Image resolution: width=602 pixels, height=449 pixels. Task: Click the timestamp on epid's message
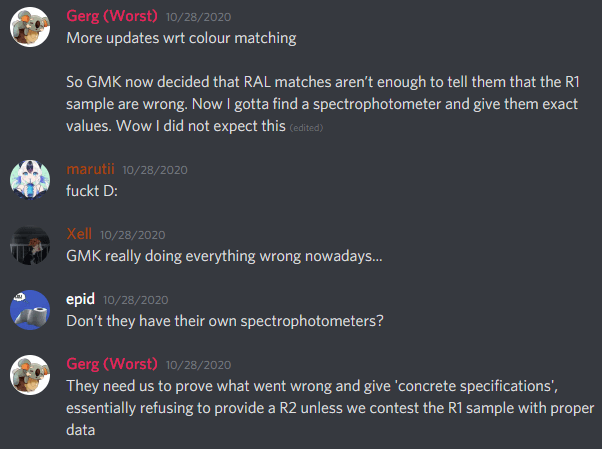[x=135, y=300]
